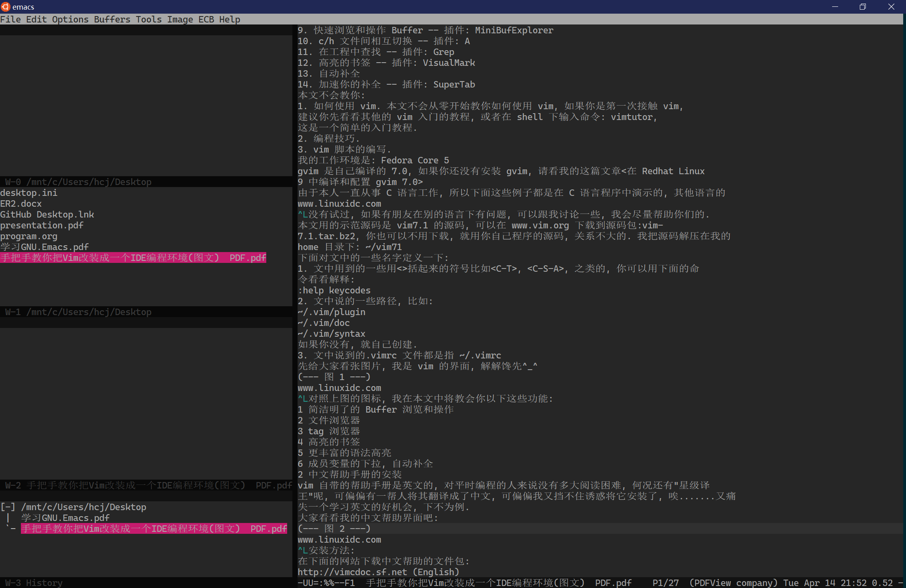Select ER2.docx in the sources list
This screenshot has height=588, width=906.
coord(21,203)
